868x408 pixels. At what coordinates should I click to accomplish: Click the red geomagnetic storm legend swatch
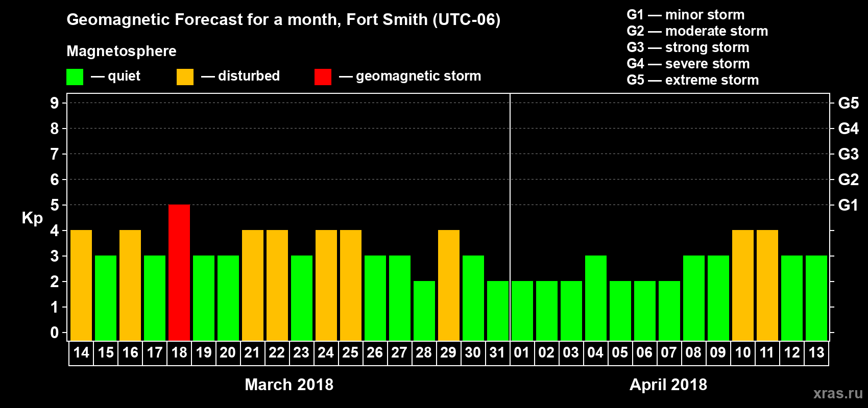pos(323,77)
